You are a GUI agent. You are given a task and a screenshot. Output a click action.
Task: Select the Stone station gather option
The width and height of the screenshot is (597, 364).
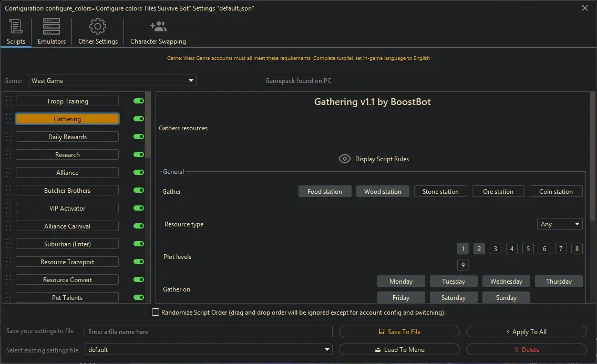(440, 192)
